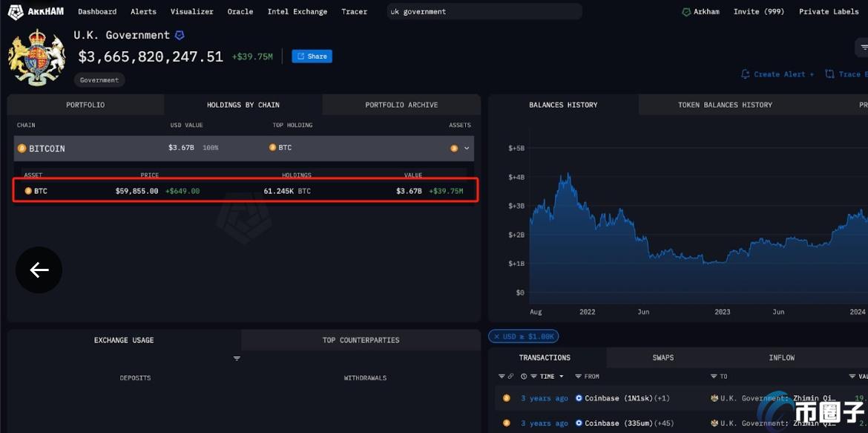Open the Visualizer menu item

[191, 12]
